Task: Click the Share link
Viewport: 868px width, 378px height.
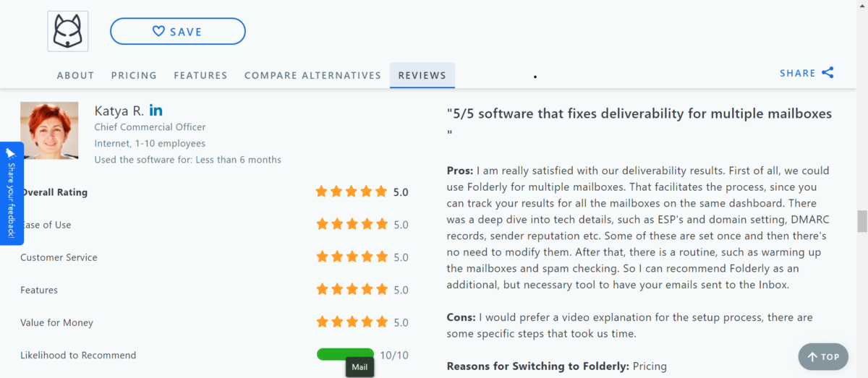Action: [x=798, y=73]
